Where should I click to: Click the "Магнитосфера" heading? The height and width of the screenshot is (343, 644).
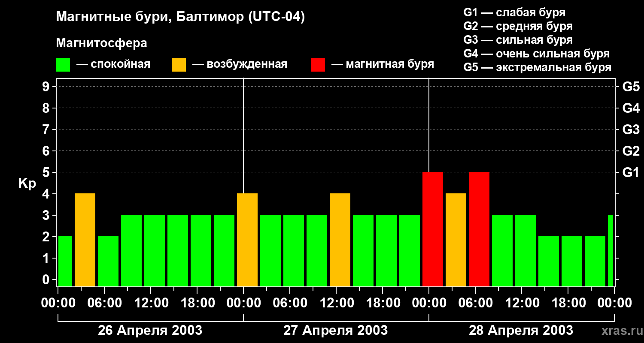[101, 43]
